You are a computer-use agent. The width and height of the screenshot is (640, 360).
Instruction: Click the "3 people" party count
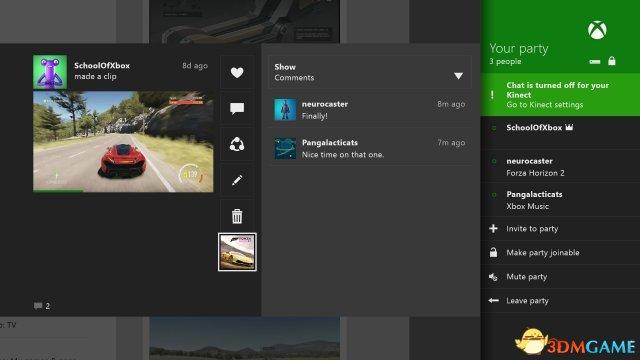pos(505,62)
